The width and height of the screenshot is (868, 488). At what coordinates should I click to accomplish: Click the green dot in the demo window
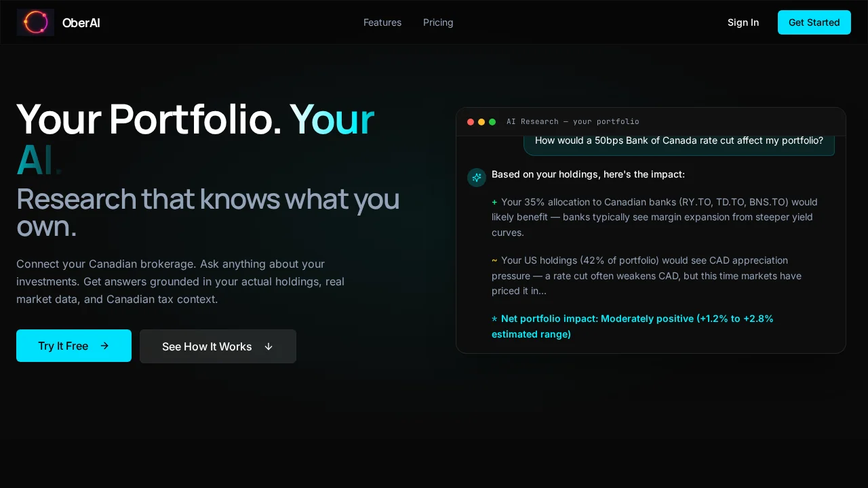pyautogui.click(x=492, y=122)
